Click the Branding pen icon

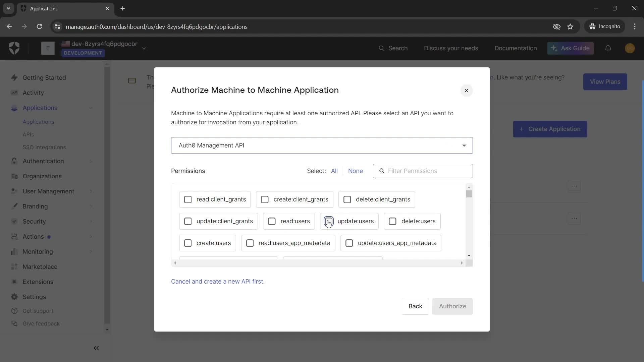point(14,206)
